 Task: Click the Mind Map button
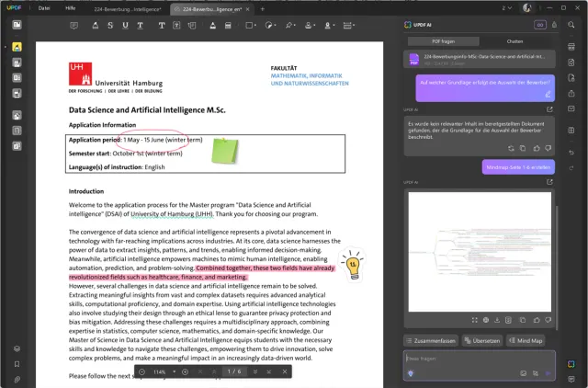[526, 340]
